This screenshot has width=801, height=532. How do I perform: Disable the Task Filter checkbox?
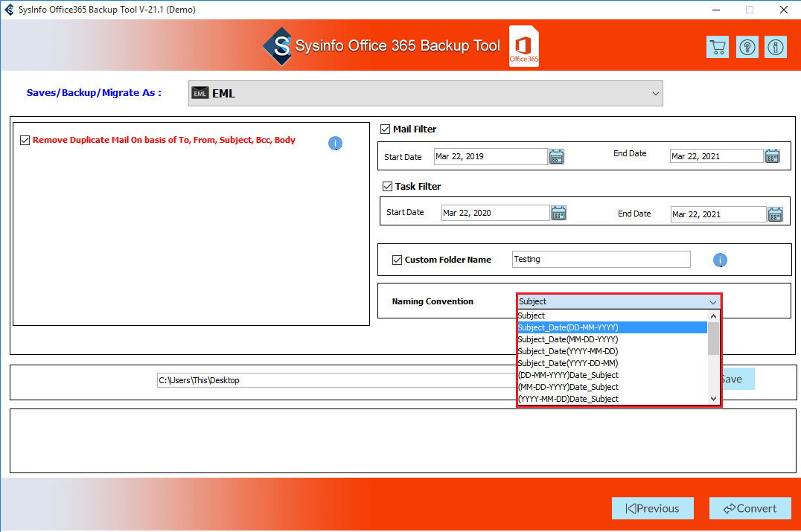[x=387, y=186]
